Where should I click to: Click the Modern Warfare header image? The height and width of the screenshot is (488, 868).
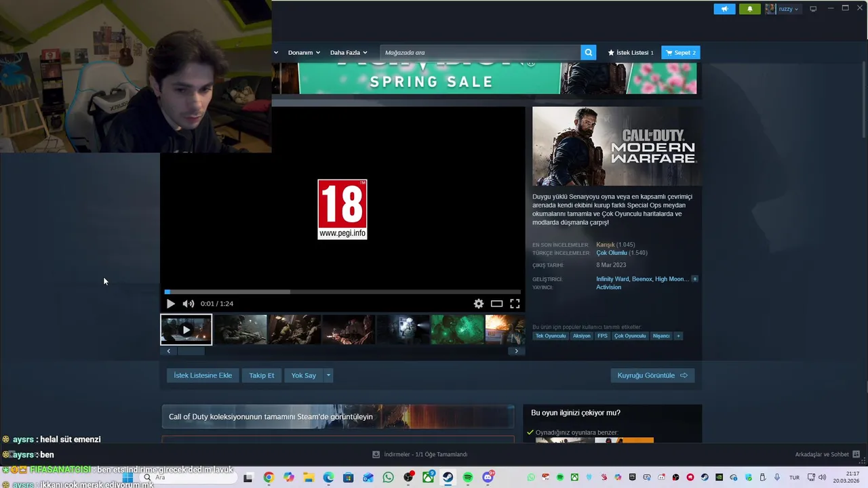tap(617, 146)
